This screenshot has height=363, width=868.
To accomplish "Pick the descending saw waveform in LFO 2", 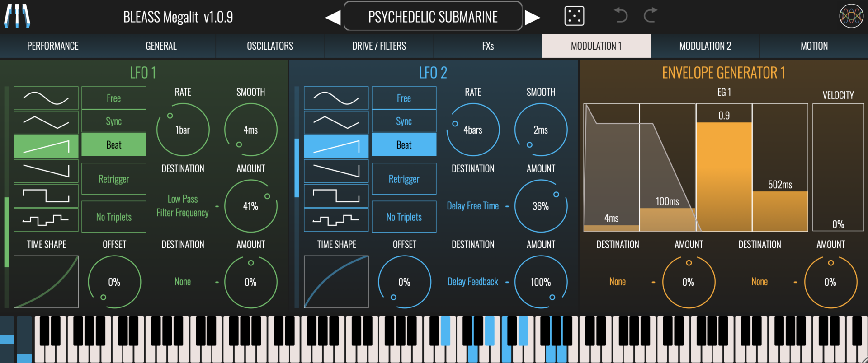I will click(336, 171).
